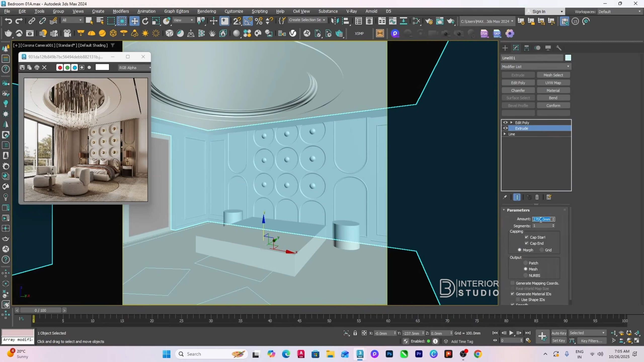The image size is (644, 362).
Task: Clear the image in render window
Action: click(x=44, y=67)
